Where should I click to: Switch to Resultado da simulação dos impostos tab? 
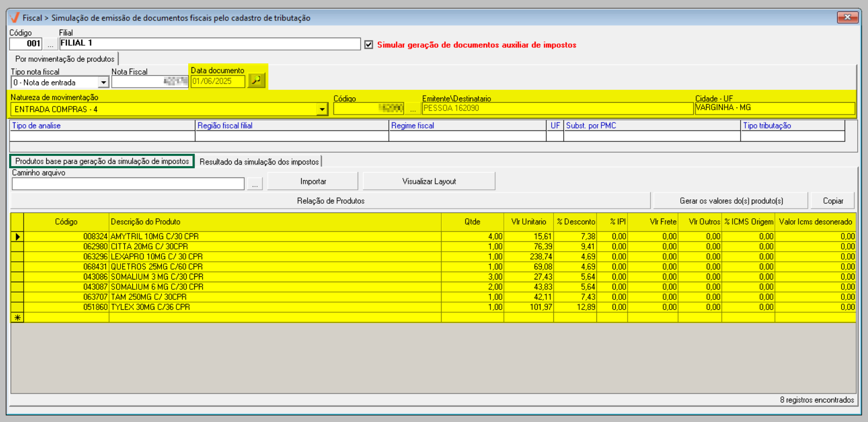point(259,162)
